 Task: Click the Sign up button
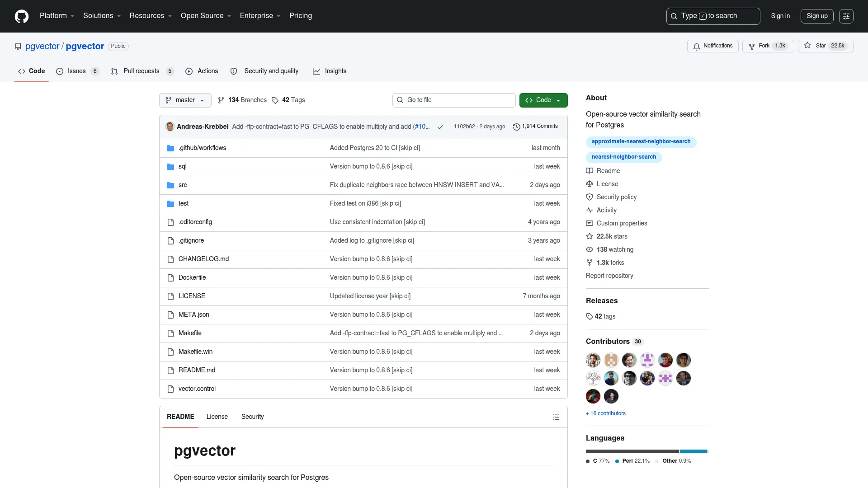coord(817,16)
